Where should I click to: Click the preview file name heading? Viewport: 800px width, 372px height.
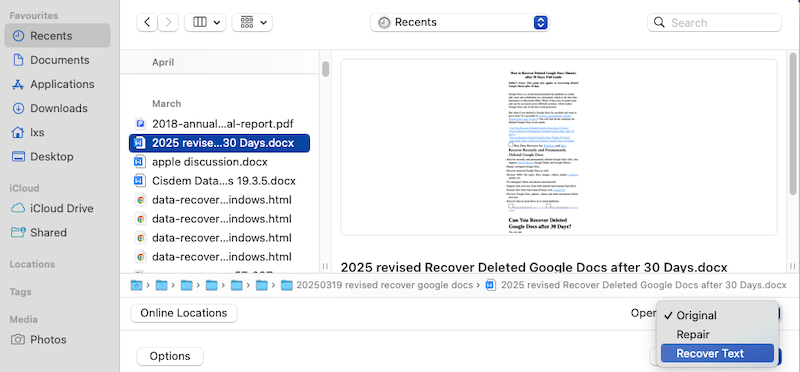tap(534, 267)
